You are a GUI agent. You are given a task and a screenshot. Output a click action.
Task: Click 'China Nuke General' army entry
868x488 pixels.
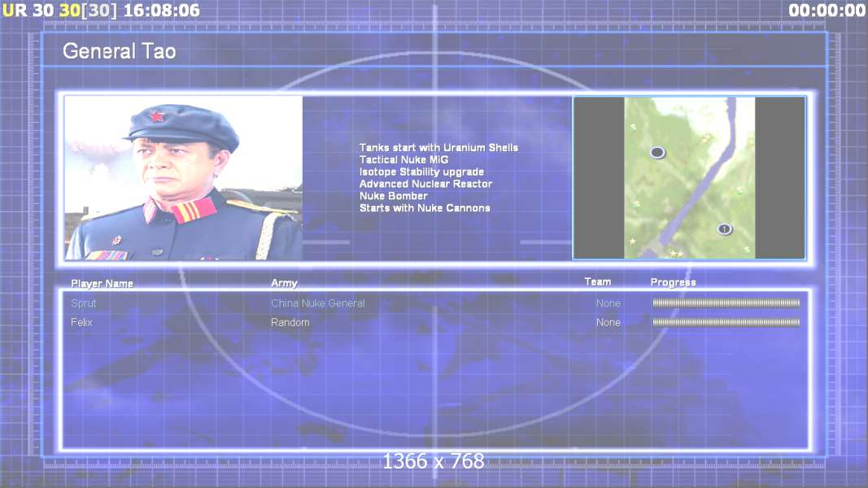(318, 303)
